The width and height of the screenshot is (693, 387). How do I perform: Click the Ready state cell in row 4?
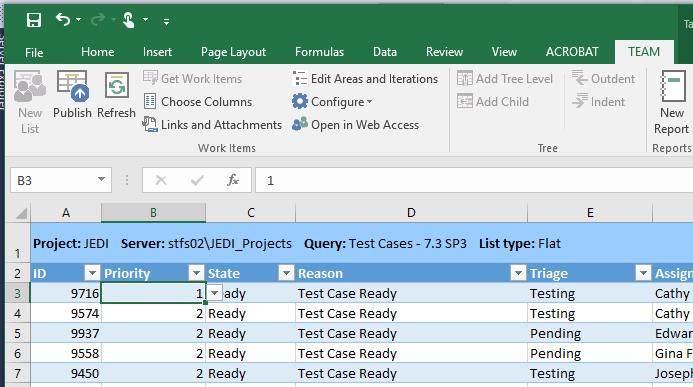251,313
